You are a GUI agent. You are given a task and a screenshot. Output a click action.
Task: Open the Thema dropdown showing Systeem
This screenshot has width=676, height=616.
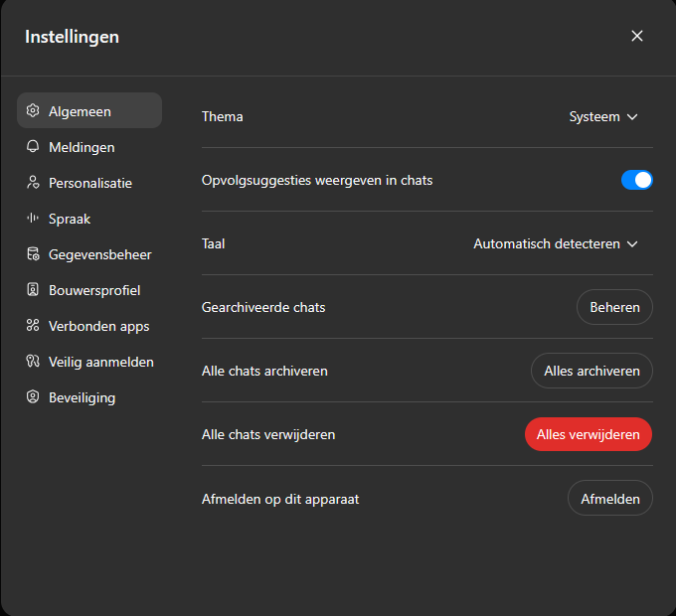[x=603, y=116]
